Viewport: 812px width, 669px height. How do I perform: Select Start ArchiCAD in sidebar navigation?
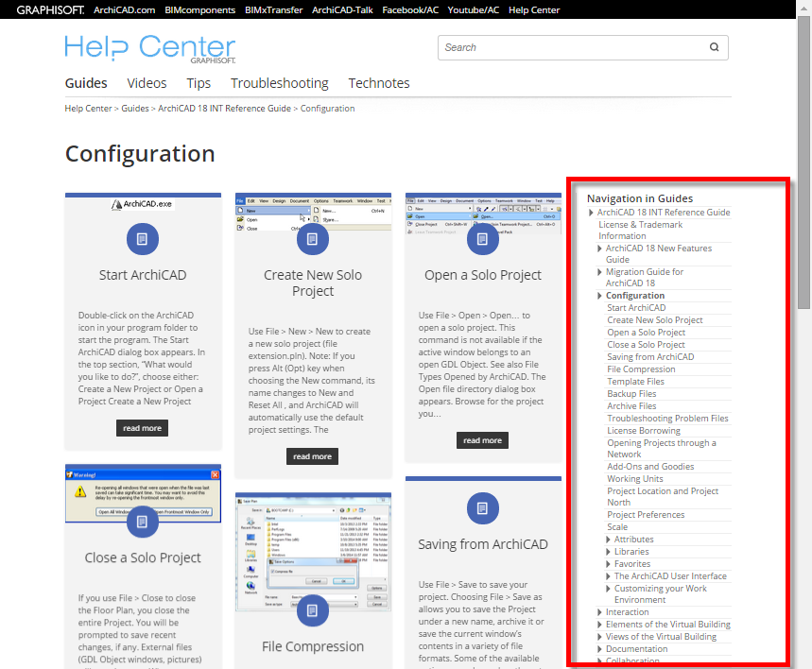pos(636,308)
